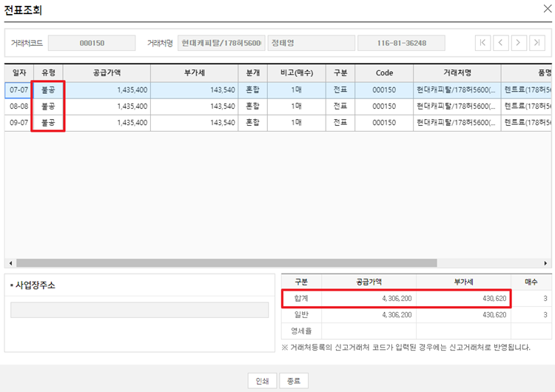Select the 거래처명 column header in grid
The height and width of the screenshot is (392, 555).
(x=457, y=72)
